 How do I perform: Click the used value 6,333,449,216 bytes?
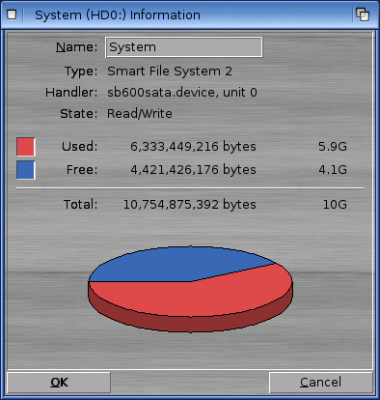tap(193, 147)
